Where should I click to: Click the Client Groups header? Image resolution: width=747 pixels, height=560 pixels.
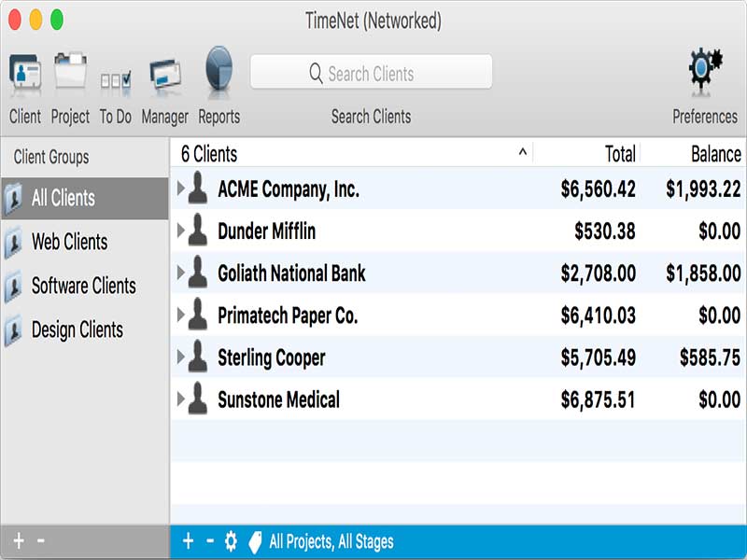pos(51,157)
